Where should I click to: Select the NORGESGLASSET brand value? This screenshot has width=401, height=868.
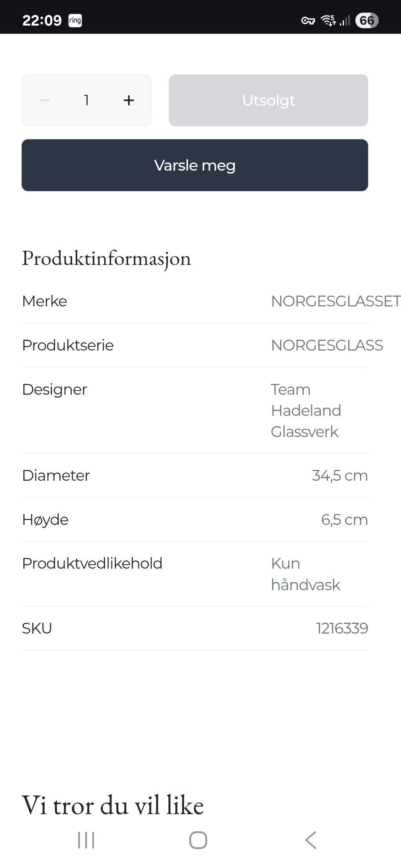(335, 301)
